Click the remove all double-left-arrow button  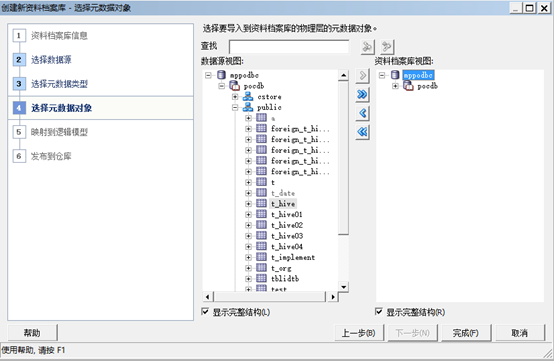363,132
